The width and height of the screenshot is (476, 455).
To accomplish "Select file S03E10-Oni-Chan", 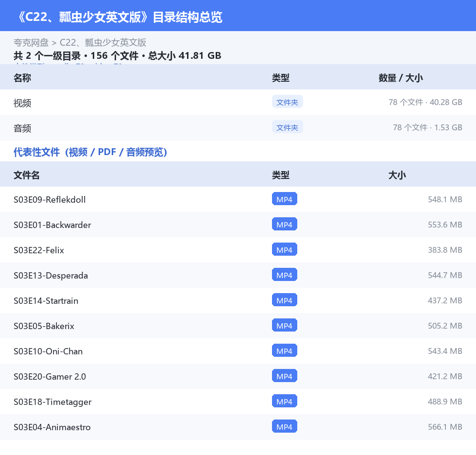I will click(x=48, y=351).
